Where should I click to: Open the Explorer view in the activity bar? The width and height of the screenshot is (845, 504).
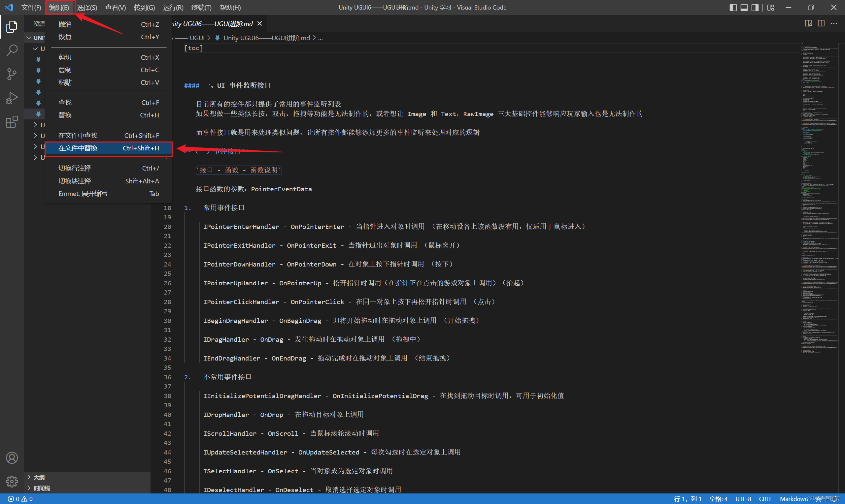12,26
